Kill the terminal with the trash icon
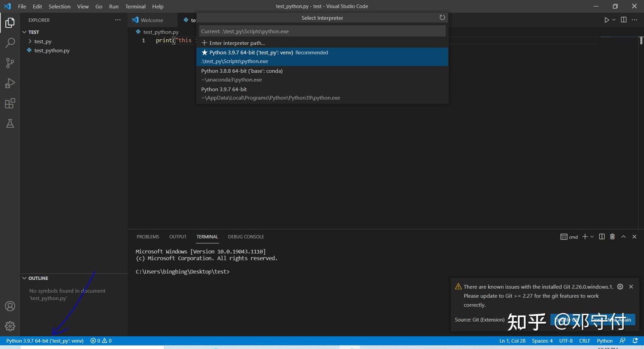The width and height of the screenshot is (644, 349). click(612, 236)
